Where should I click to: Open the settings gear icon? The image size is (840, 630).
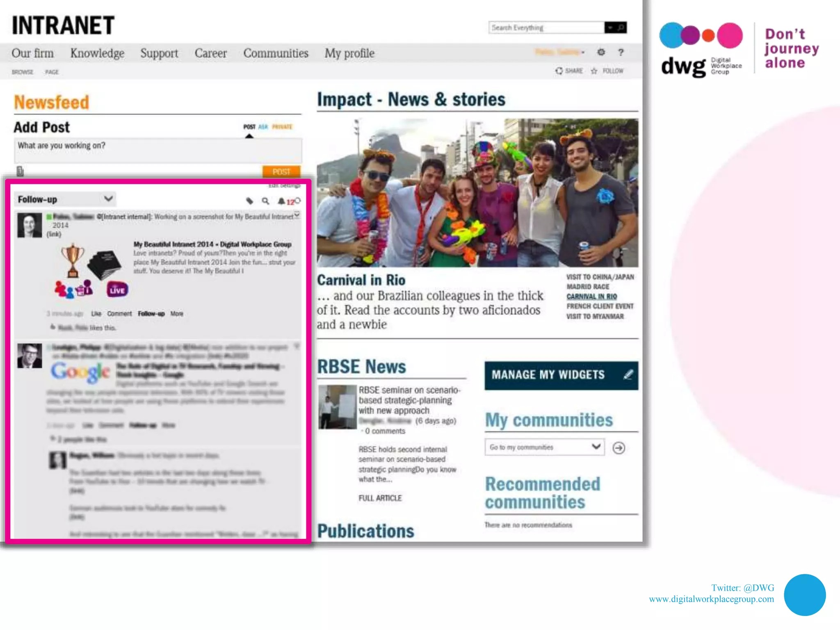pos(601,52)
